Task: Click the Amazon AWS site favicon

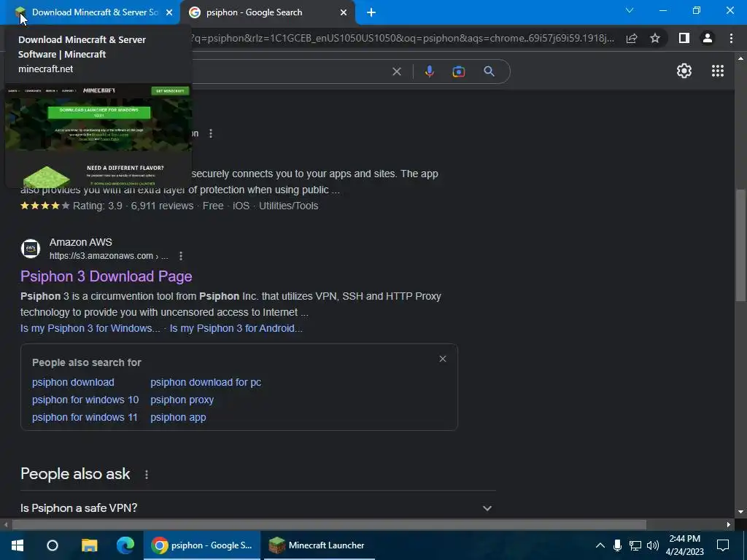Action: (x=31, y=249)
